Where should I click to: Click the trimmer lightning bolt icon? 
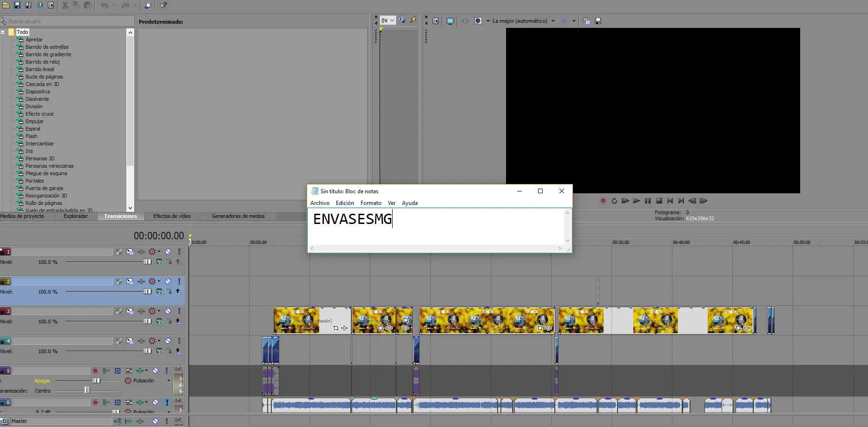413,20
